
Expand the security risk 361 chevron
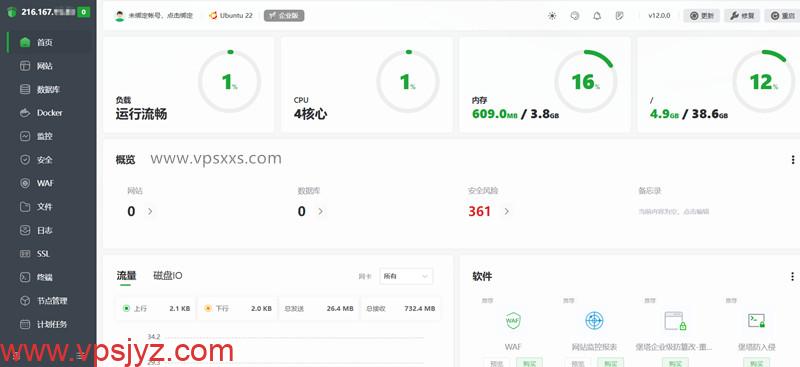(506, 211)
